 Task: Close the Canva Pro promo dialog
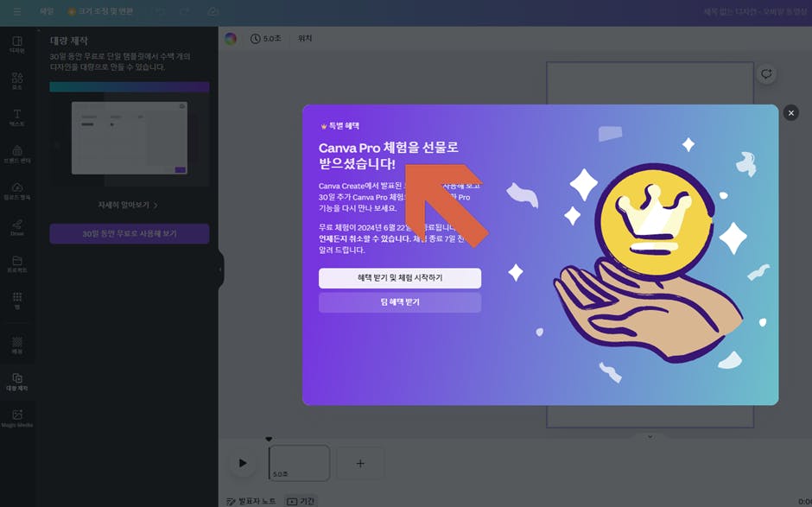(790, 113)
